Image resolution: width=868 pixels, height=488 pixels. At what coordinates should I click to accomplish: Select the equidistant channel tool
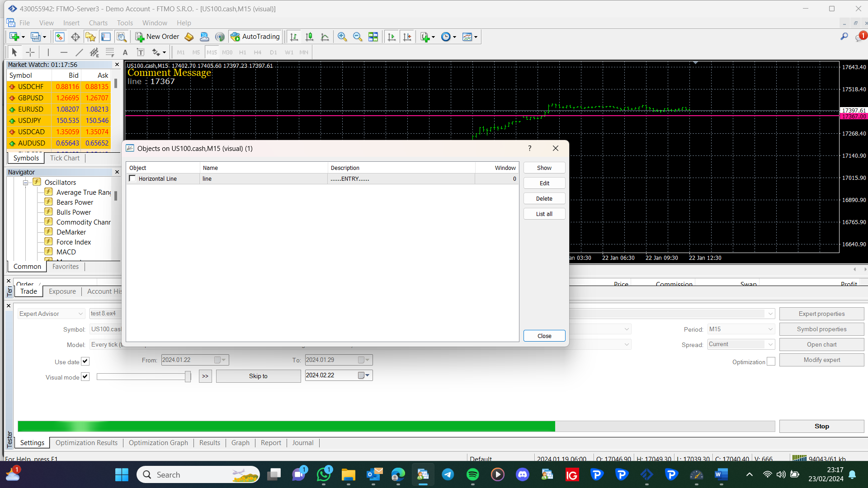(94, 52)
